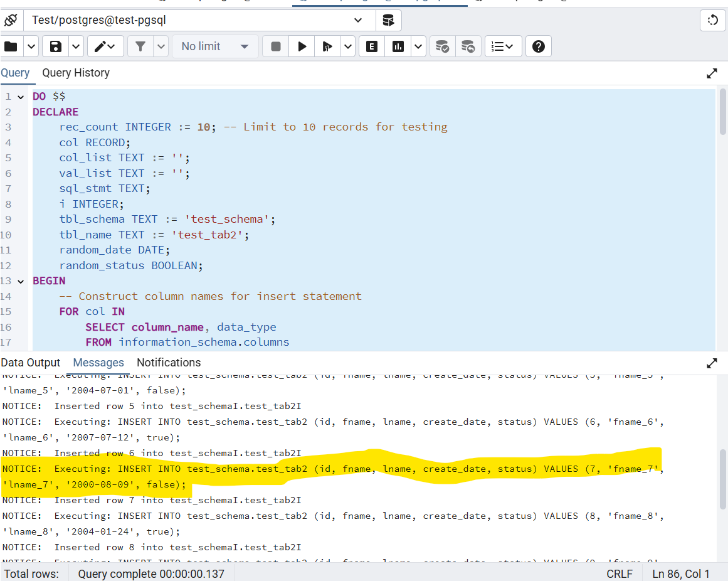The image size is (728, 581).
Task: Collapse the DO $$ block at line 1
Action: pos(21,97)
